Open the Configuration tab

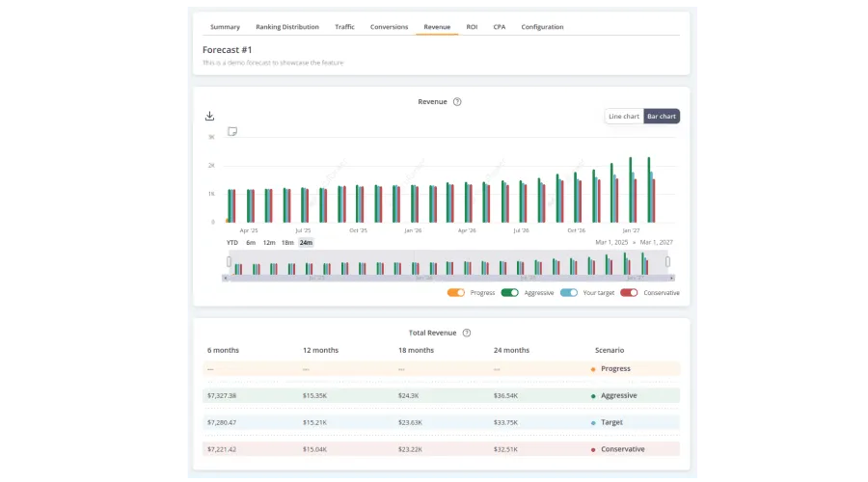tap(542, 27)
